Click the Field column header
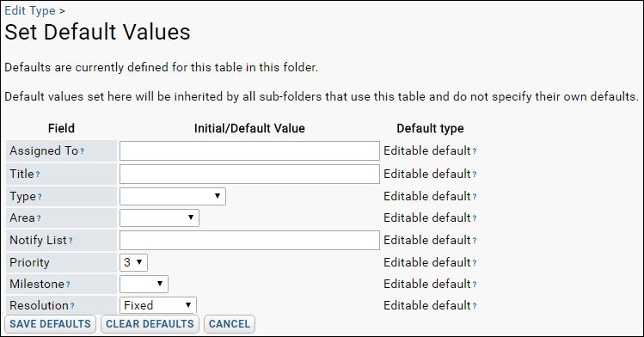The image size is (644, 337). click(61, 128)
